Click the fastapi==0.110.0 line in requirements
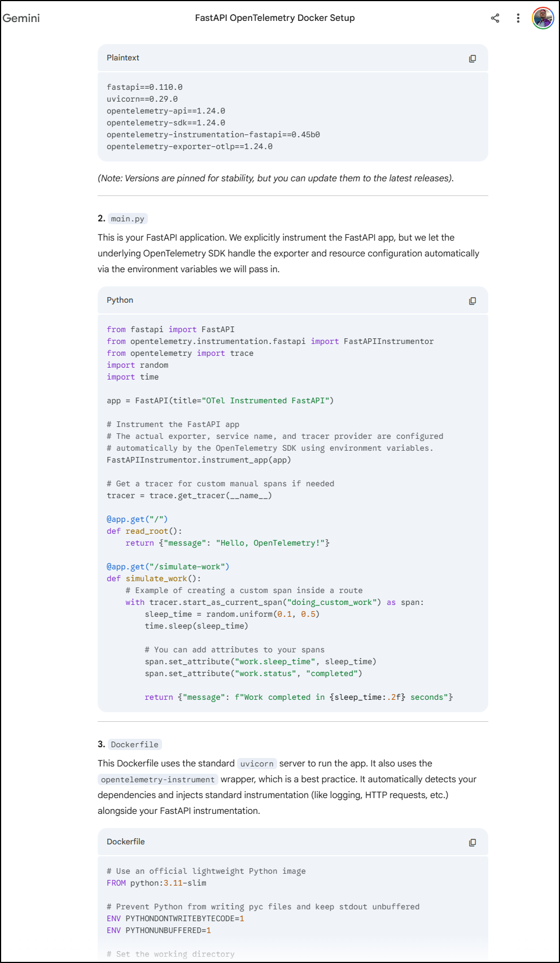 coord(145,87)
